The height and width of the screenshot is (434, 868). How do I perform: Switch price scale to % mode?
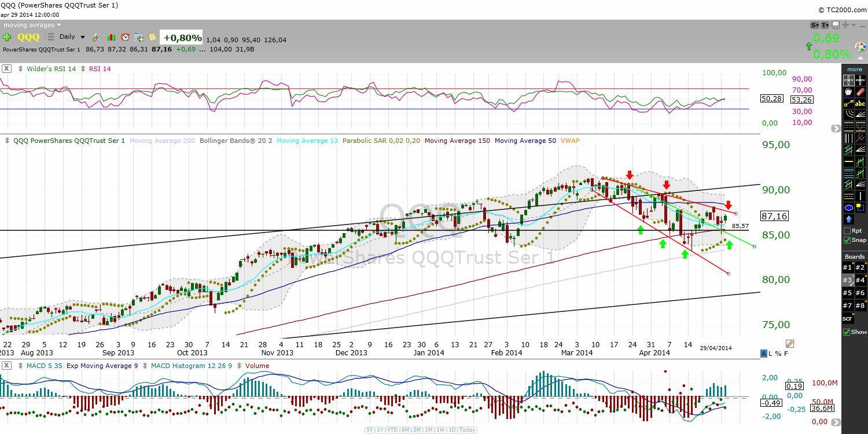(x=779, y=354)
